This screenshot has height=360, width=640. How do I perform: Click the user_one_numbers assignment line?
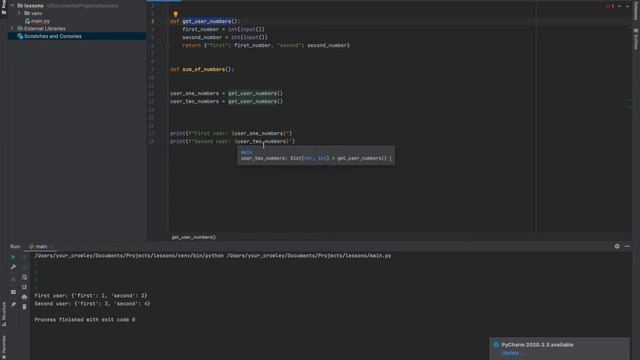point(226,93)
